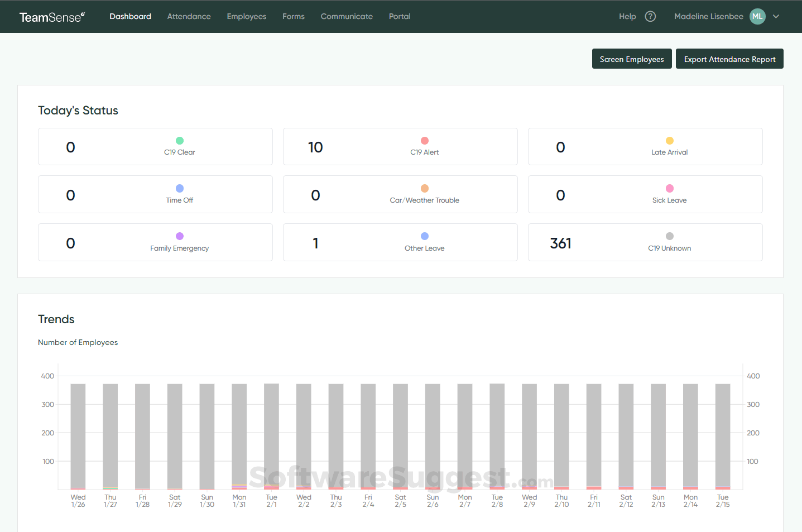
Task: Click the gray C19 Unknown status dot
Action: pyautogui.click(x=669, y=236)
